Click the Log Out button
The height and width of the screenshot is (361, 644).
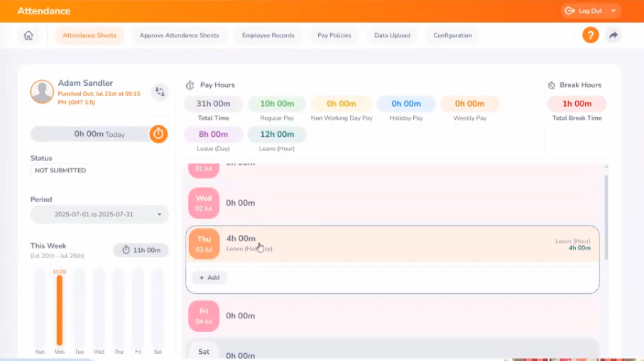click(584, 11)
